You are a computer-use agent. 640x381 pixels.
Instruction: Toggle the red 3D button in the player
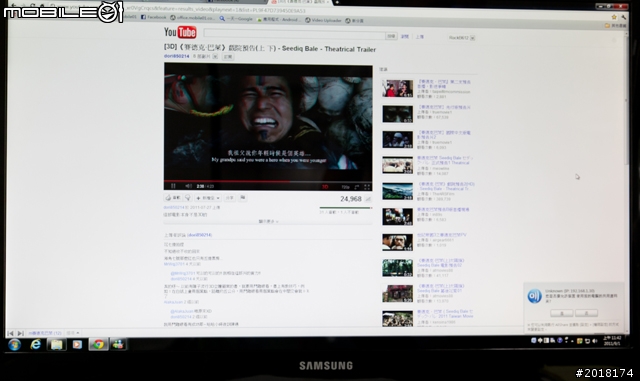325,187
